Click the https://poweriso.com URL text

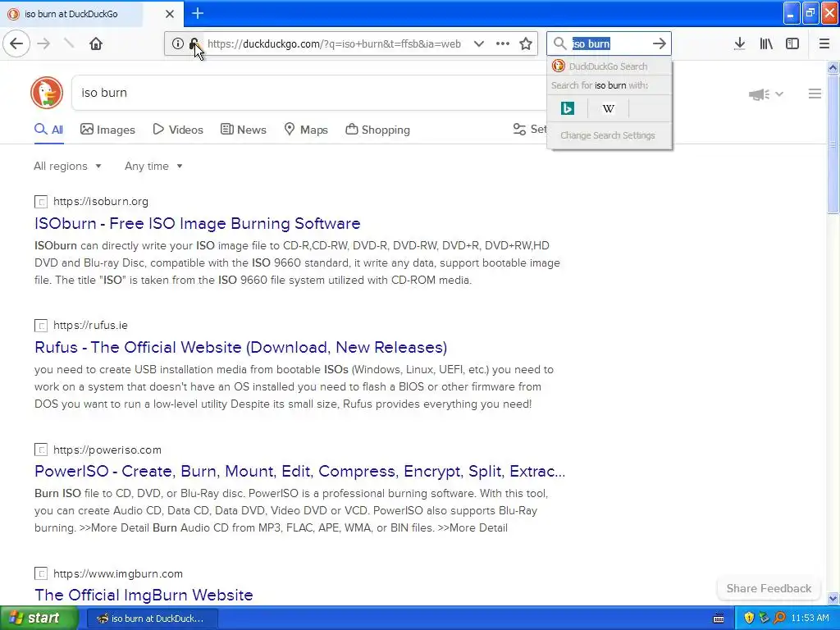pos(107,450)
